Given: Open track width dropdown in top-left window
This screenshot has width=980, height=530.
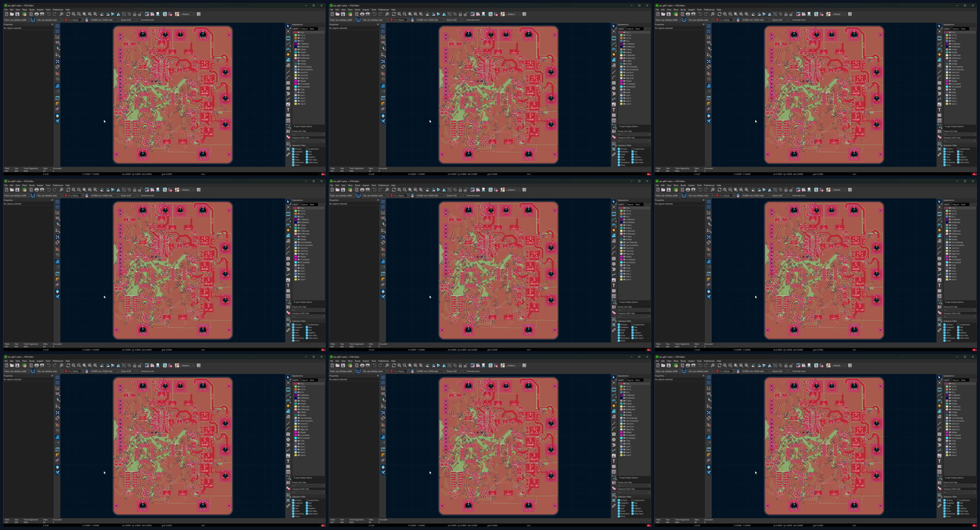Looking at the screenshot, I should point(17,20).
